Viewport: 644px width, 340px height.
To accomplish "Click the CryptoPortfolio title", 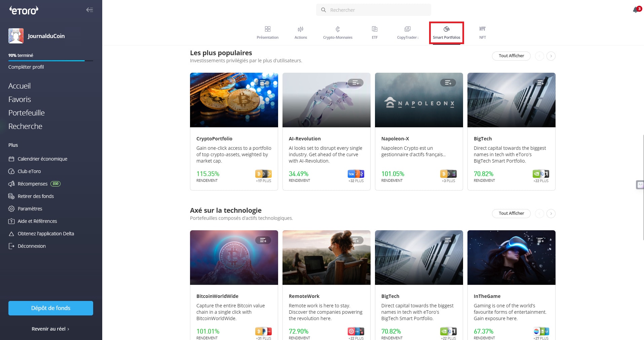I will tap(214, 139).
